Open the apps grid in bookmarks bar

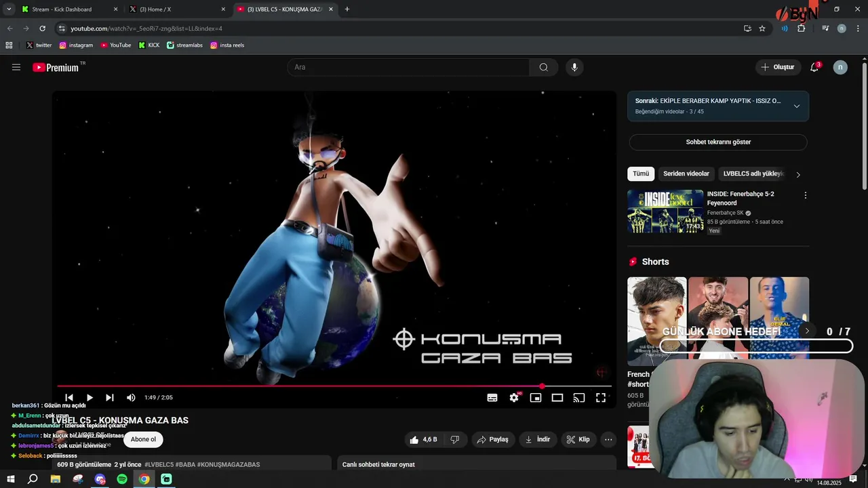coord(9,45)
